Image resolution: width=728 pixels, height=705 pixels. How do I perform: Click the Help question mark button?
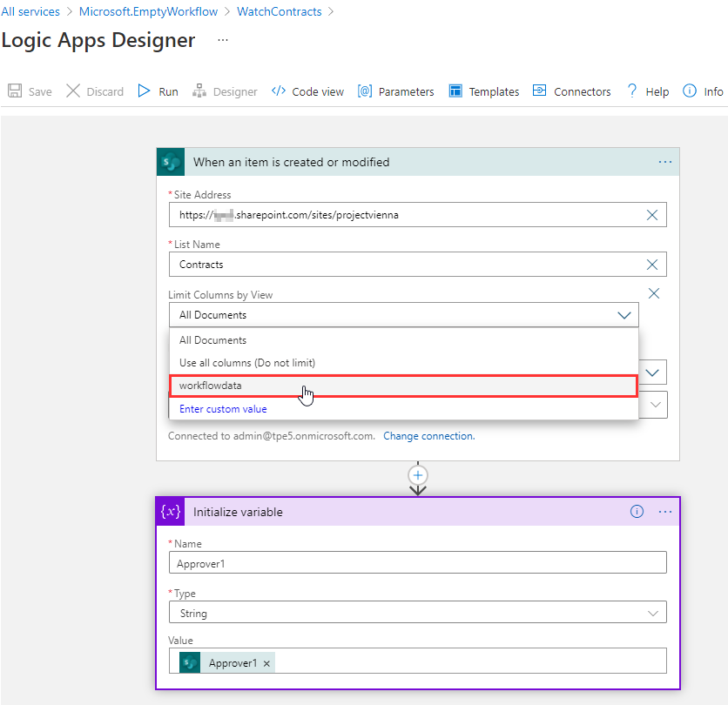pyautogui.click(x=647, y=91)
